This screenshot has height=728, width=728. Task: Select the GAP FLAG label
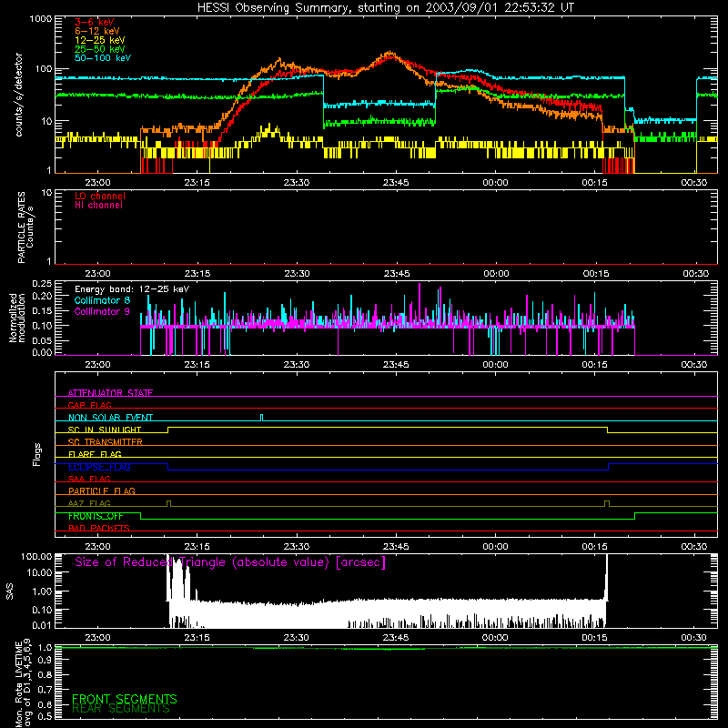tap(89, 405)
